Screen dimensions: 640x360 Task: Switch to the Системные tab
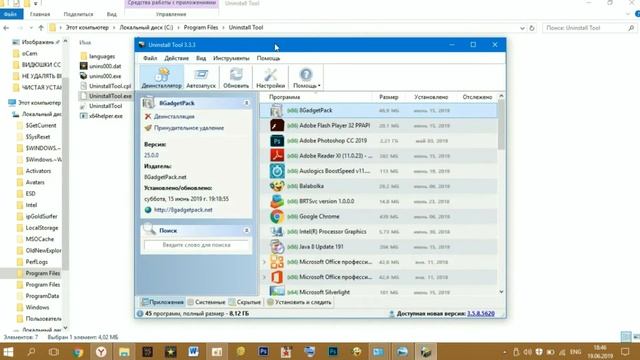tap(207, 302)
